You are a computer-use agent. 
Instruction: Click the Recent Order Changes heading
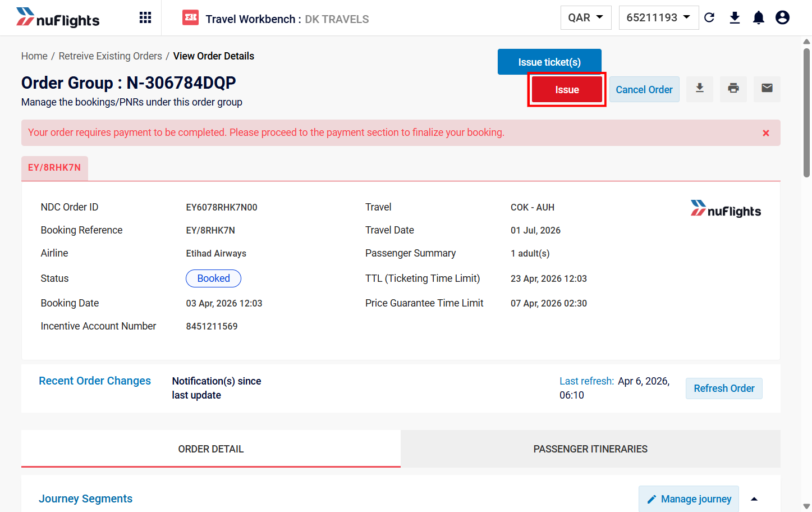coord(95,381)
